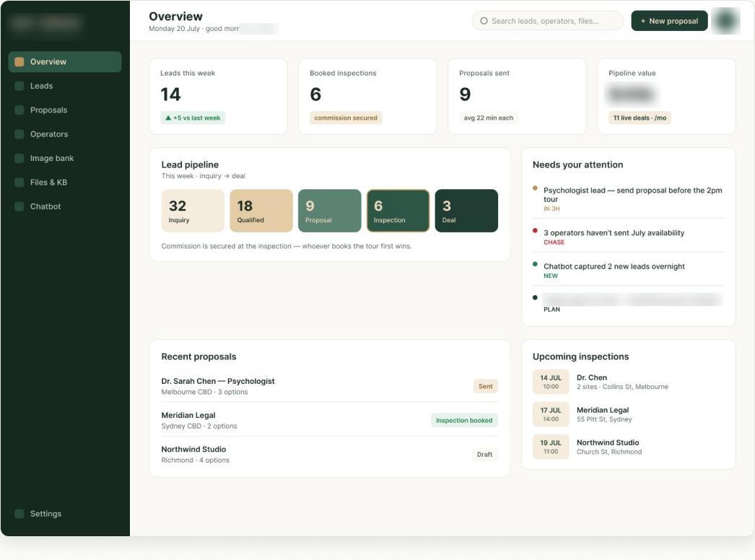755x560 pixels.
Task: Click the square icon beside Chatbot
Action: pyautogui.click(x=19, y=206)
